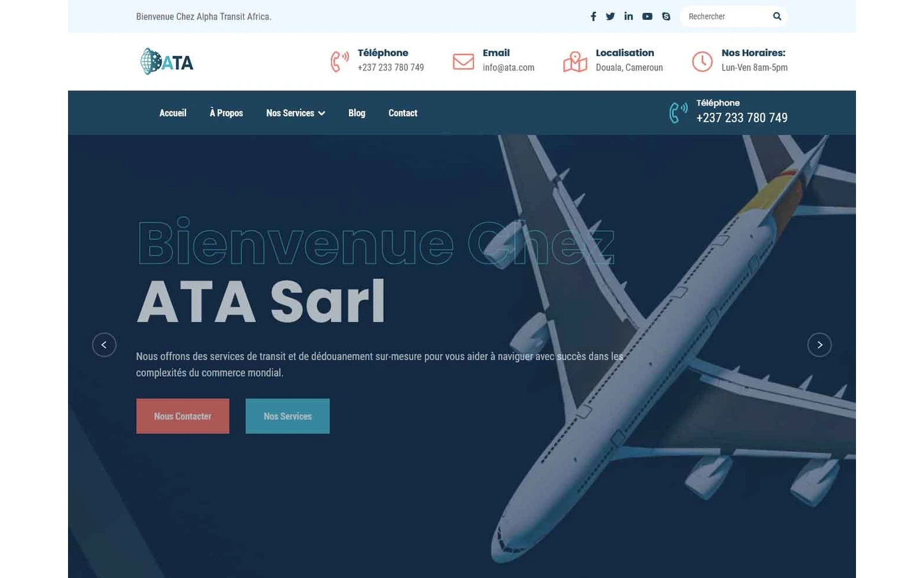This screenshot has width=924, height=578.
Task: Click the Téléphone heading in white header
Action: 383,53
